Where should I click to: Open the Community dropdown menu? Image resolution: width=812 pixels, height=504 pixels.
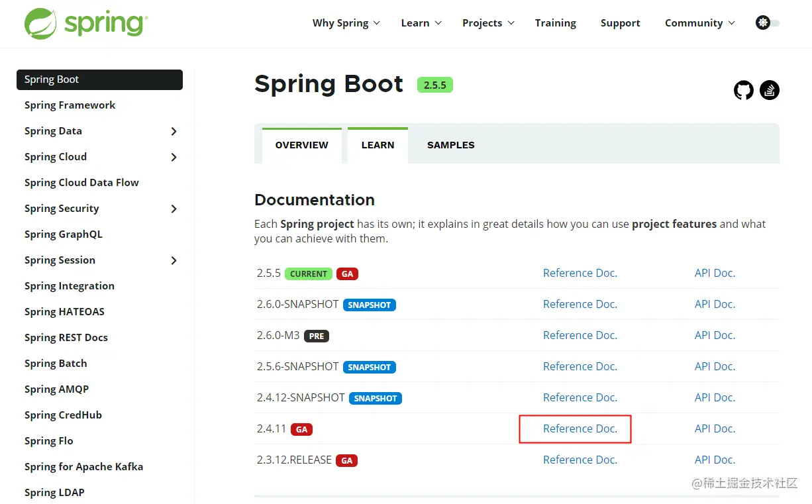699,23
